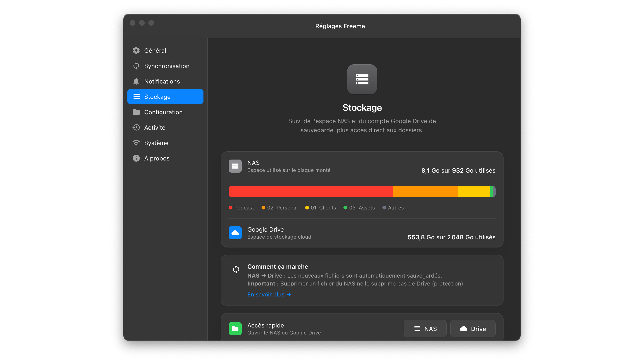This screenshot has height=362, width=644.
Task: Select the Stockage sidebar item
Action: pos(165,97)
